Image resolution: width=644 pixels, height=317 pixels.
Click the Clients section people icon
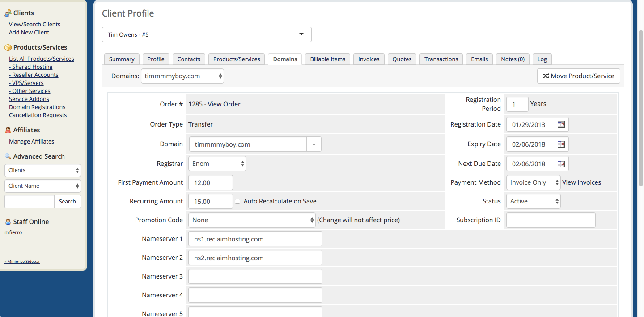(8, 13)
